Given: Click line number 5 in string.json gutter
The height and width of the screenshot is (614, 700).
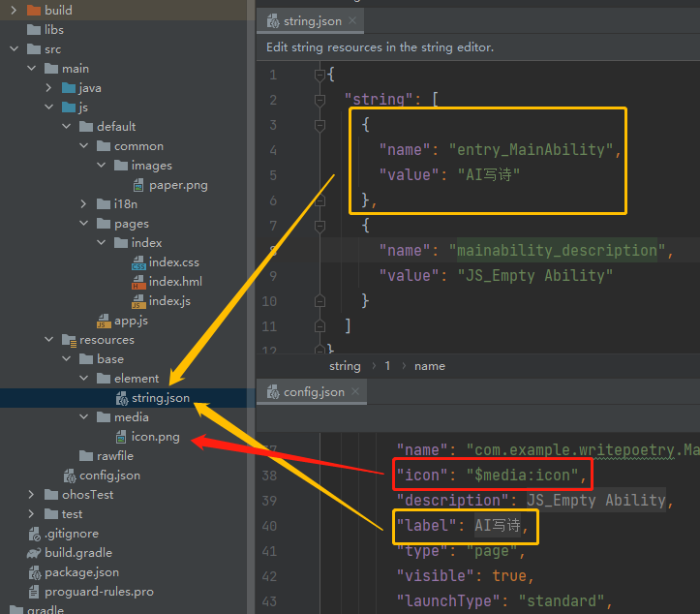Looking at the screenshot, I should click(273, 175).
